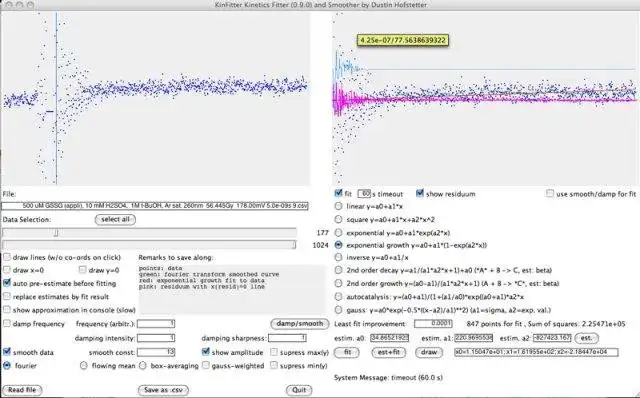This screenshot has height=398, width=640.
Task: Uncheck the show amplitude checkbox
Action: tap(206, 352)
